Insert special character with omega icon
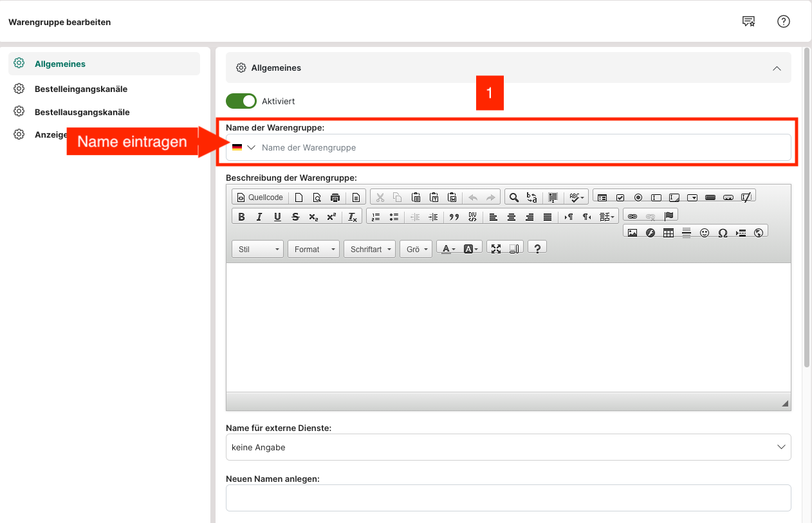This screenshot has height=523, width=812. click(723, 233)
